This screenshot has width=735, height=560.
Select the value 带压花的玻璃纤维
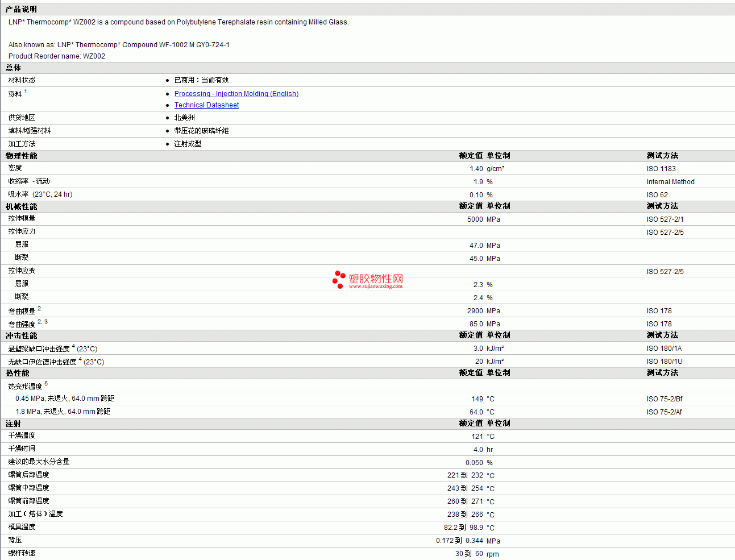tap(201, 131)
